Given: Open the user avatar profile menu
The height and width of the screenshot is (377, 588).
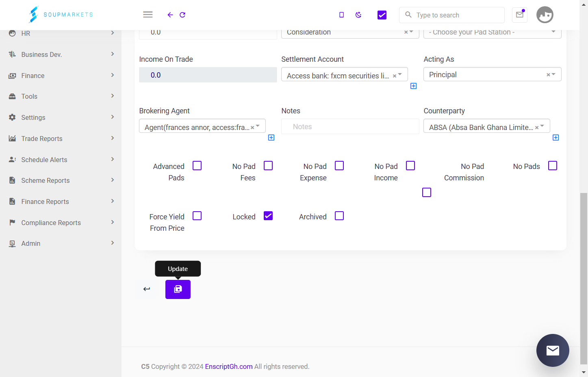Looking at the screenshot, I should pyautogui.click(x=545, y=15).
